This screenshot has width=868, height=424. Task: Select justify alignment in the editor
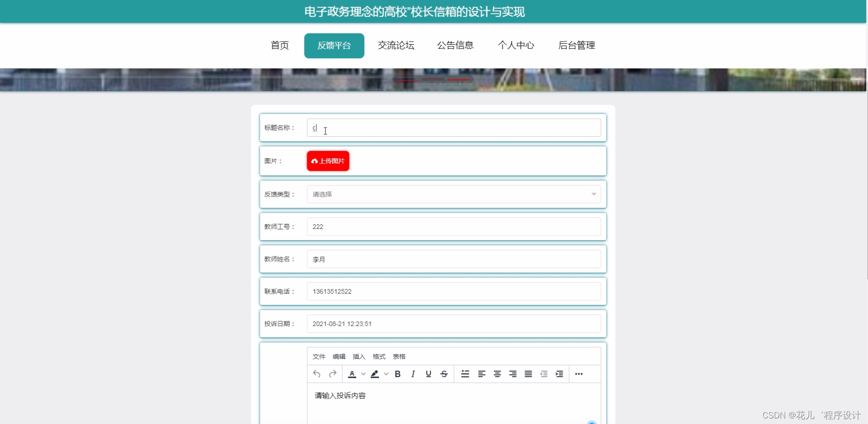[x=528, y=374]
